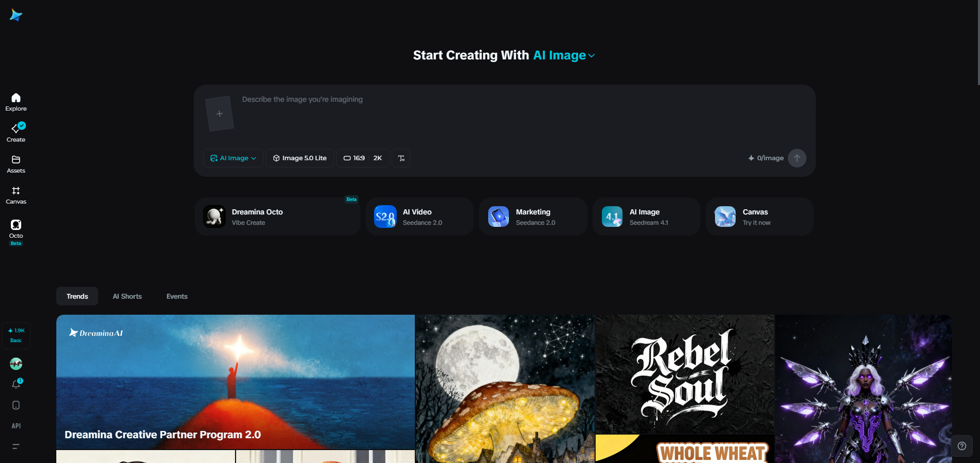
Task: Open Canvas Try it now card
Action: (x=759, y=217)
